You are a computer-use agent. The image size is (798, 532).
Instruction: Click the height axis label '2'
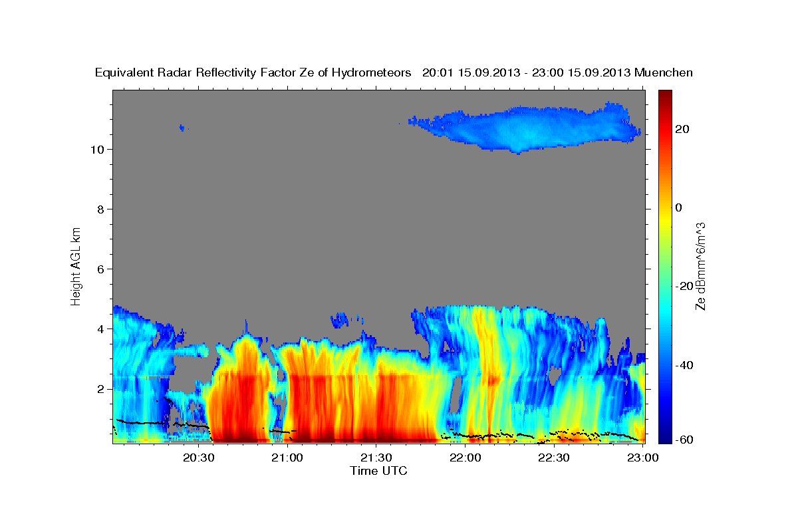tap(102, 388)
